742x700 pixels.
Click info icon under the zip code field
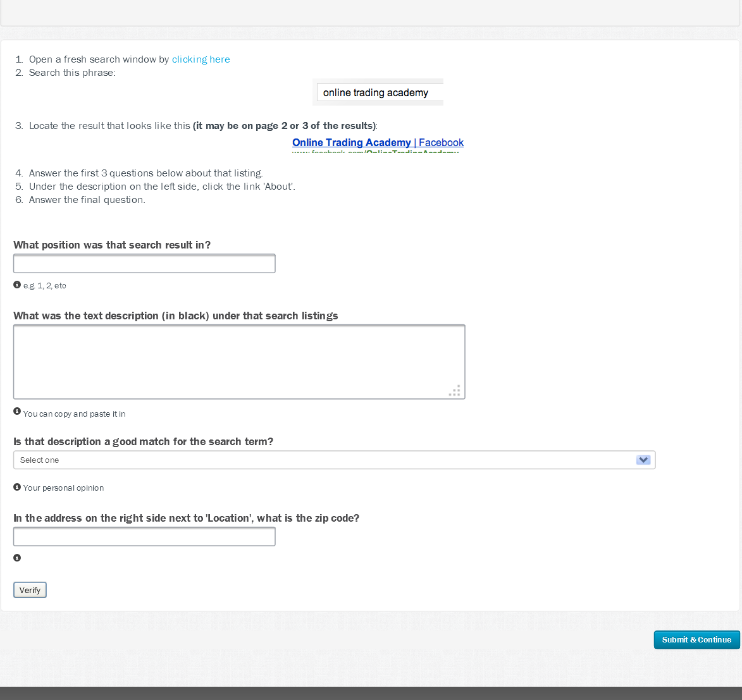17,558
